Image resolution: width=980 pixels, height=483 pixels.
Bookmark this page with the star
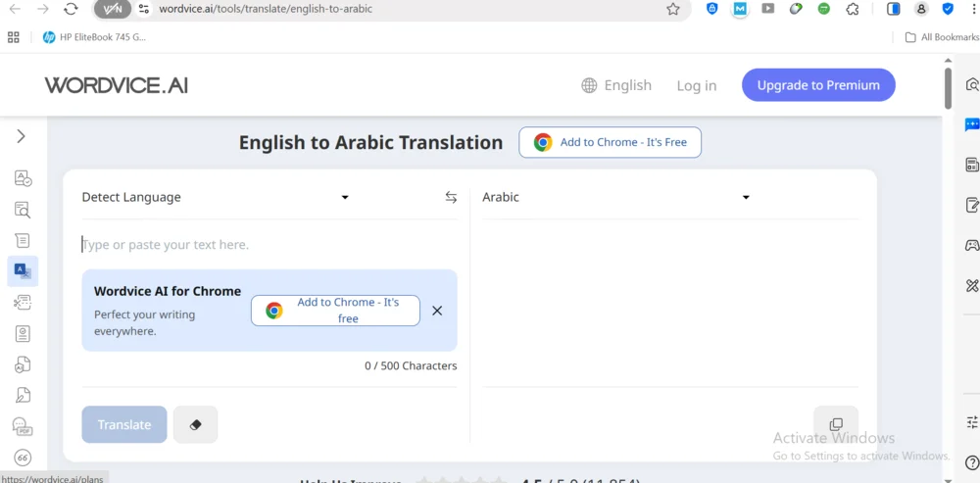(x=672, y=9)
